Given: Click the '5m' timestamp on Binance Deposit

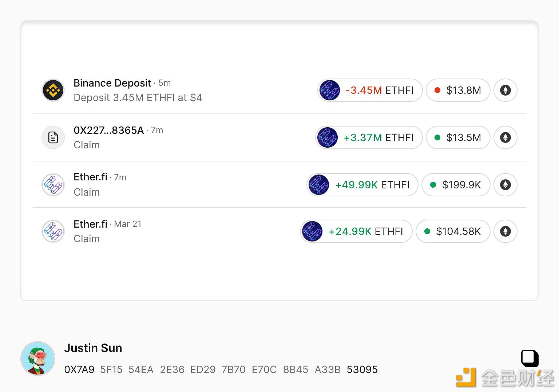Looking at the screenshot, I should point(164,83).
